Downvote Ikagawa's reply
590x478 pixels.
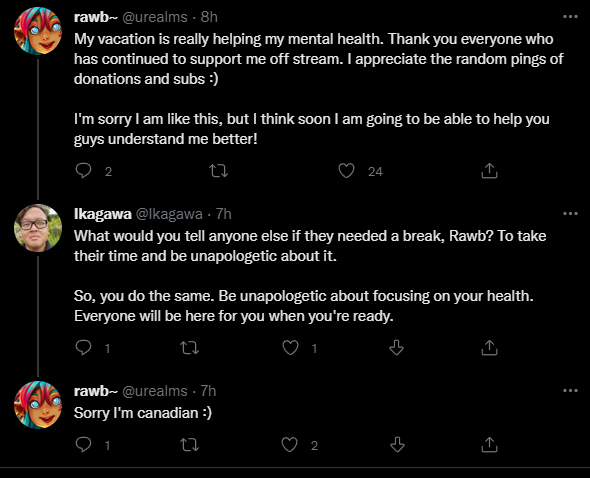pos(396,347)
